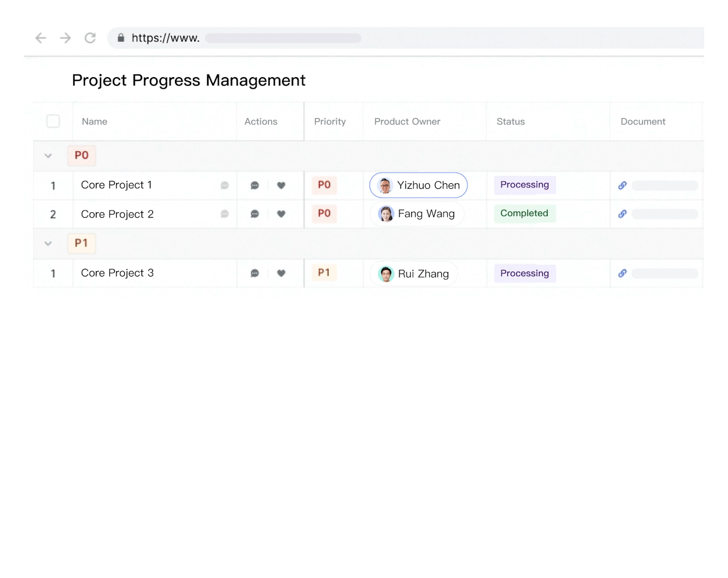Open document link icon for Core Project 3

point(622,273)
